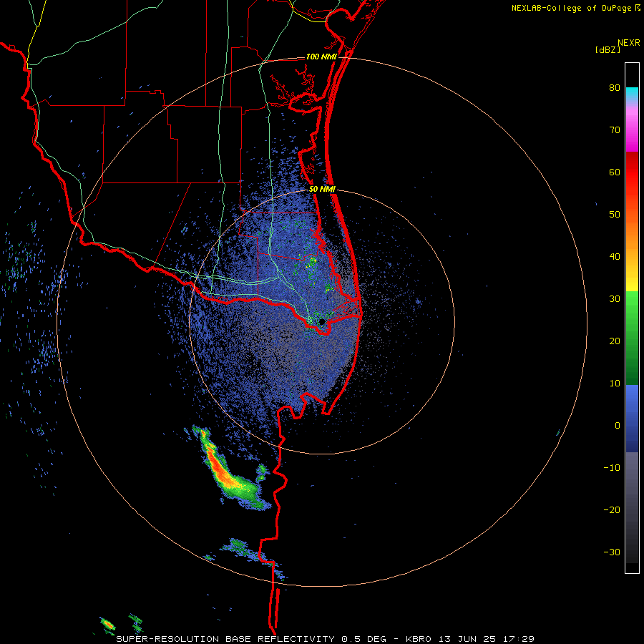This screenshot has height=644, width=644.
Task: Click the 10 value on the dBZ scale
Action: click(x=615, y=384)
